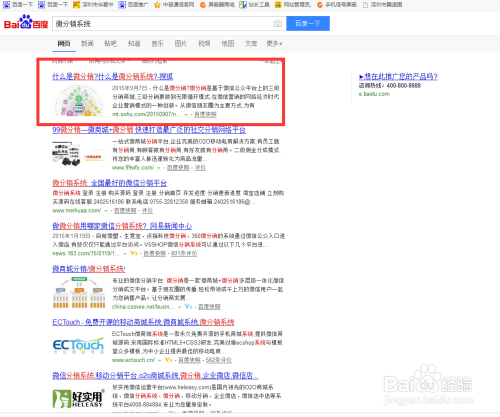Screen dimensions: 500x417
Task: Focus the search box containing 微分销系统
Action: coord(169,24)
